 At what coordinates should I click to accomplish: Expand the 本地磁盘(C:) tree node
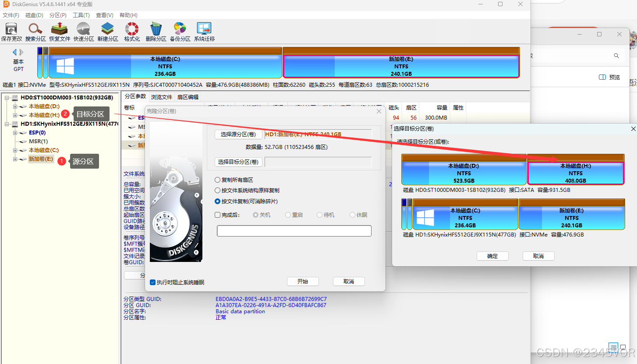click(x=15, y=150)
